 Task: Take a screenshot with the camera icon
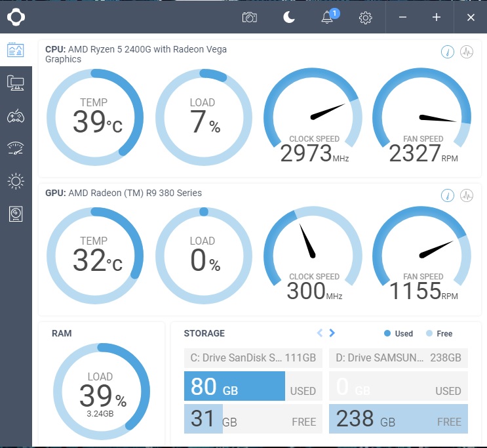(250, 18)
